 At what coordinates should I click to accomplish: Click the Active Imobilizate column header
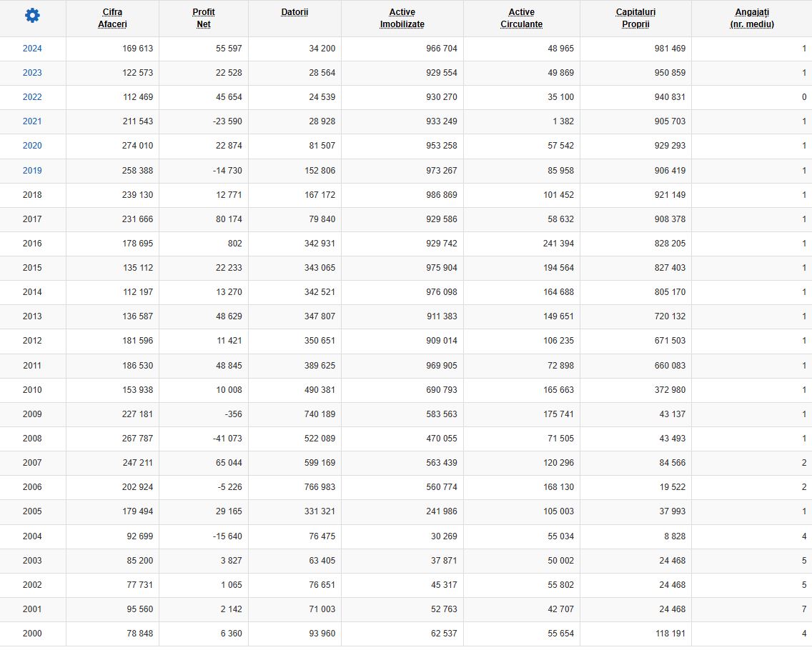point(402,18)
